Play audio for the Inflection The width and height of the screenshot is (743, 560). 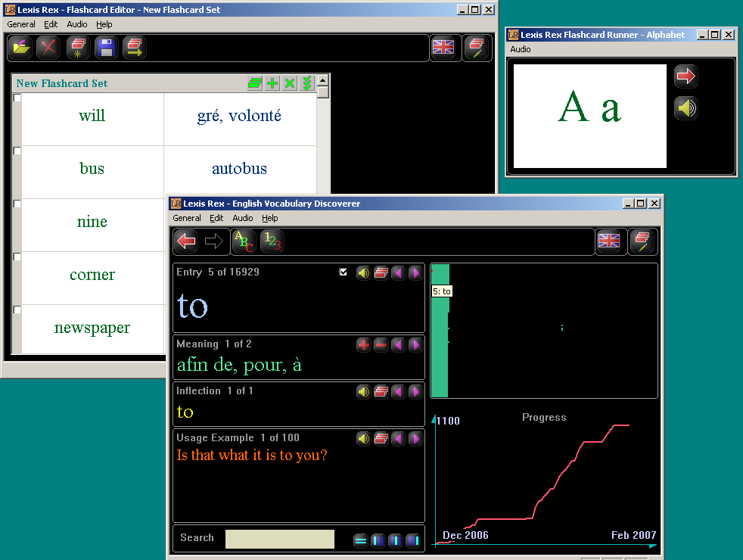pyautogui.click(x=363, y=392)
